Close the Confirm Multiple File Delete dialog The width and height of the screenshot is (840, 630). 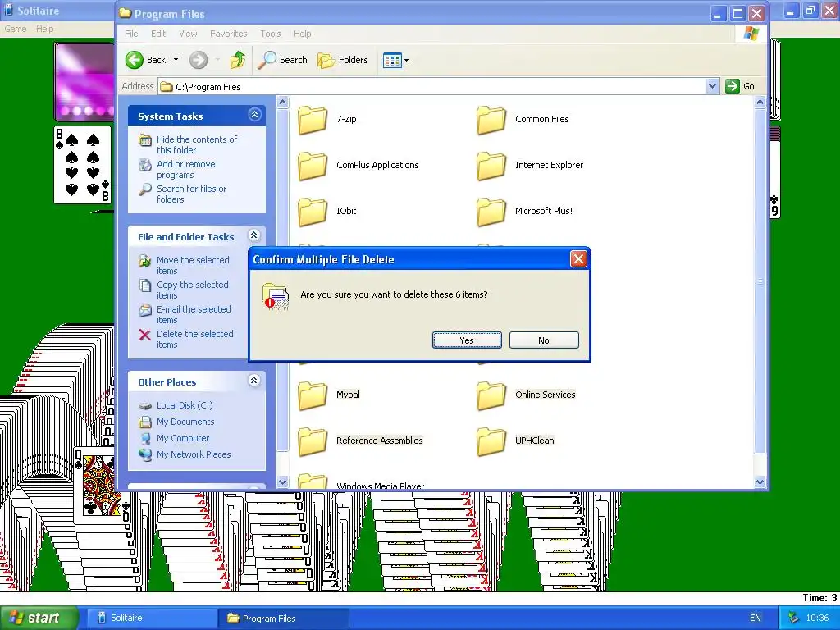[x=578, y=259]
